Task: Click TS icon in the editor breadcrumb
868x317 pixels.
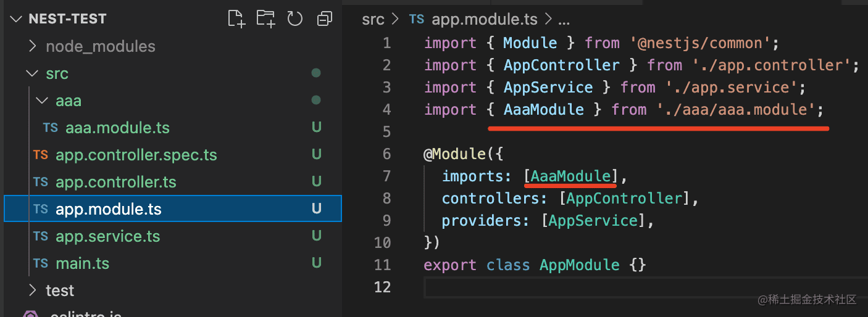Action: coord(417,19)
